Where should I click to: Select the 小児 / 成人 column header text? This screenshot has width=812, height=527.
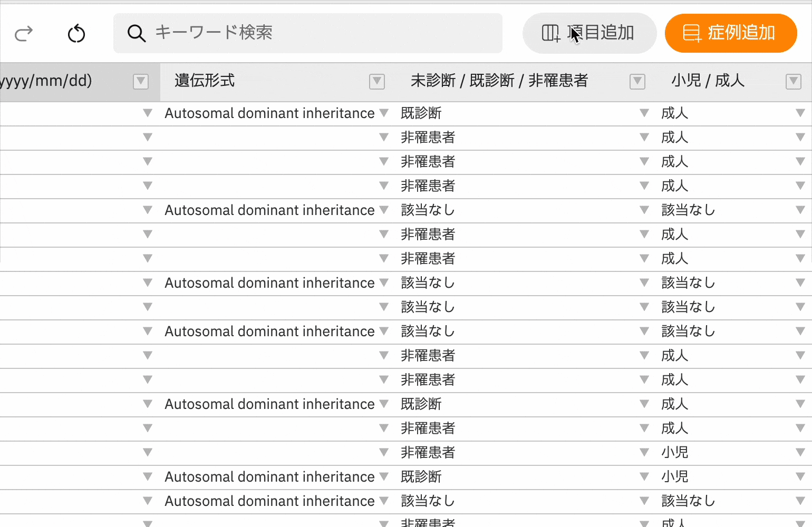pos(708,81)
